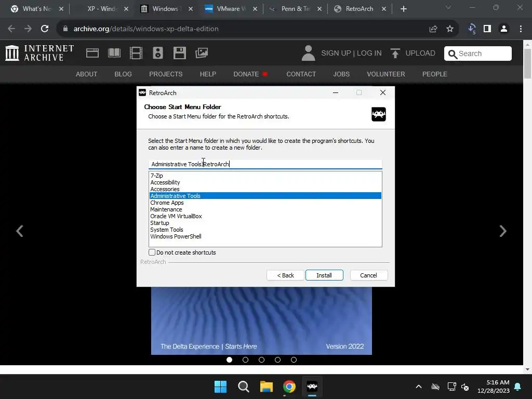
Task: Bookmark this page with star icon
Action: [x=450, y=29]
